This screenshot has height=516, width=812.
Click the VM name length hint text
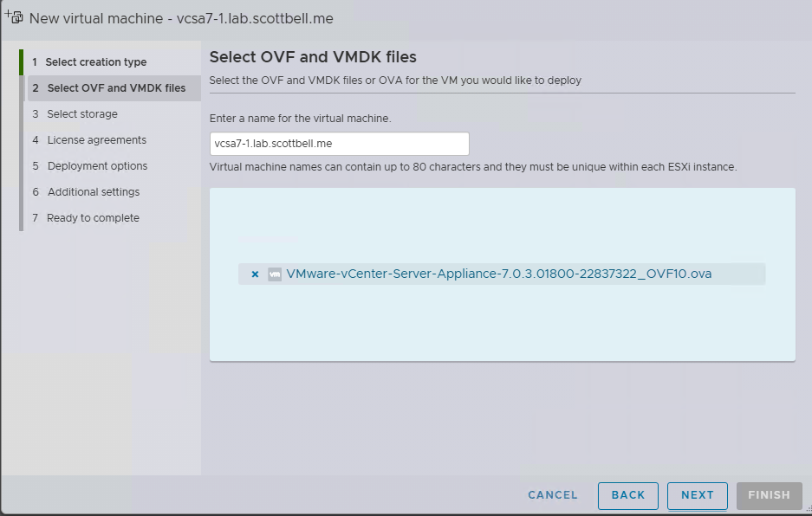[473, 166]
